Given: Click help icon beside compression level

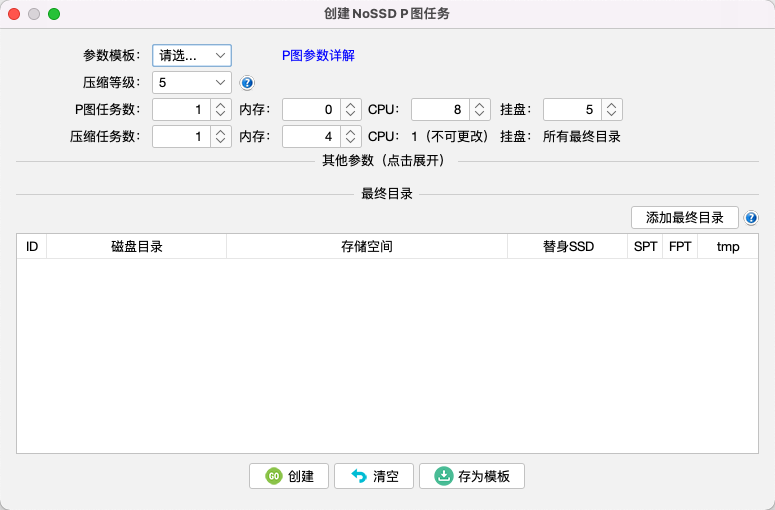Looking at the screenshot, I should tap(248, 83).
